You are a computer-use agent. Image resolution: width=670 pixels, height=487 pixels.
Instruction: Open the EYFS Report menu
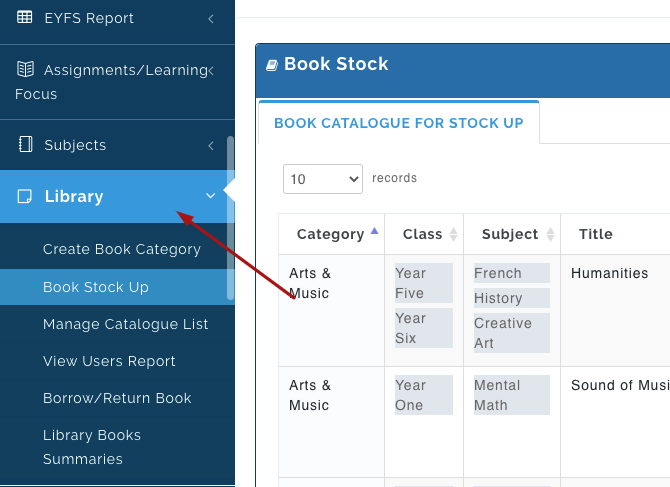(x=117, y=18)
